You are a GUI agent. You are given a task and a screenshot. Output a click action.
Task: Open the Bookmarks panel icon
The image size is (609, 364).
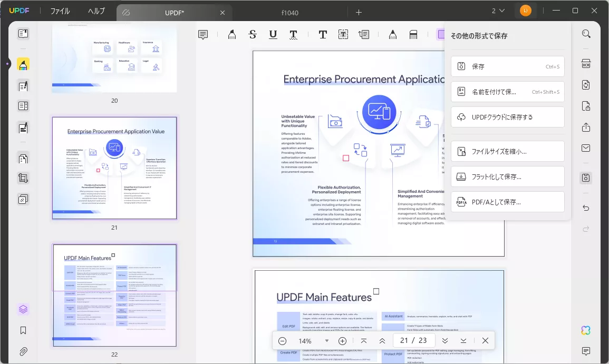click(23, 330)
